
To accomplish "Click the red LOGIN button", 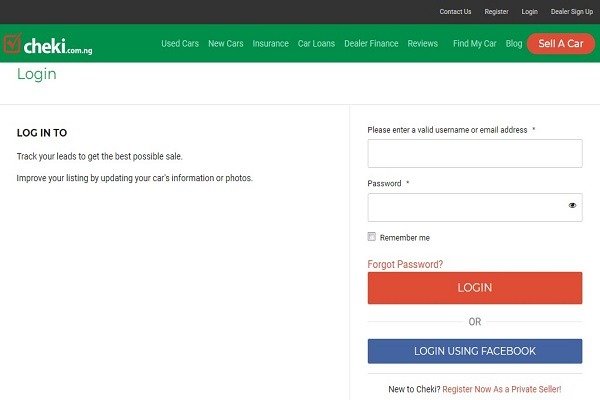I will 475,288.
